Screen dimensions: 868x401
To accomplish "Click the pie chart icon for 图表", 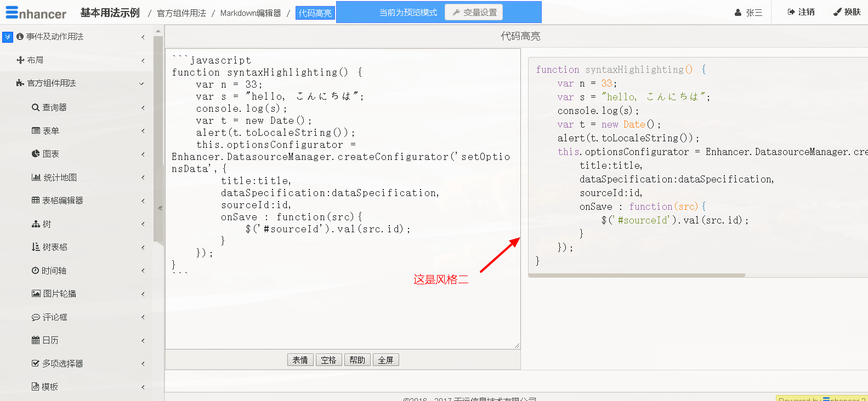I will pyautogui.click(x=36, y=154).
